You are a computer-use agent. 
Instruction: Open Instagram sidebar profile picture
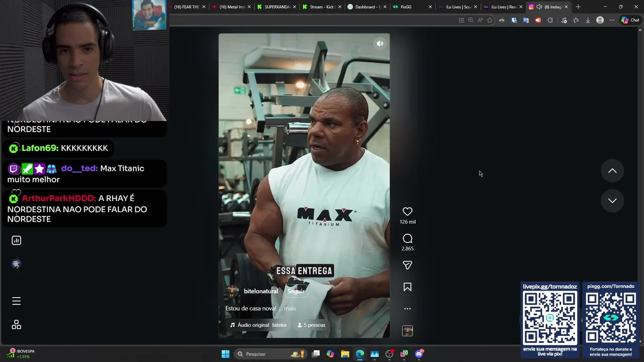click(x=16, y=264)
